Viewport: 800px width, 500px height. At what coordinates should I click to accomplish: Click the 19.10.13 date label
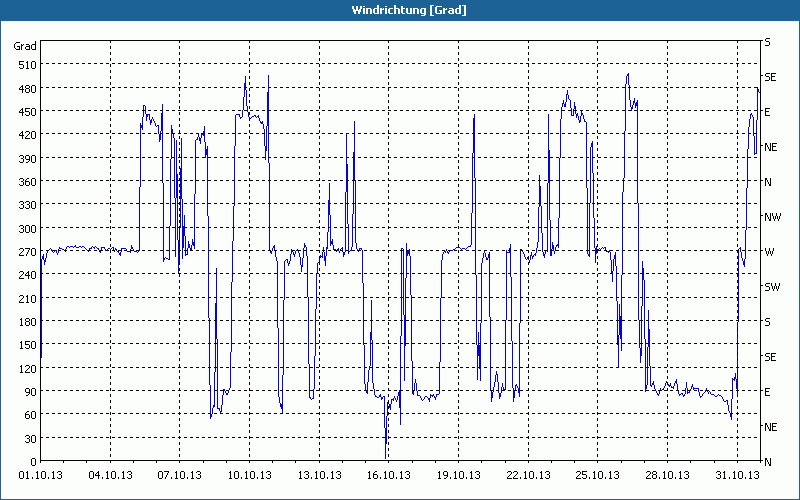tap(458, 475)
